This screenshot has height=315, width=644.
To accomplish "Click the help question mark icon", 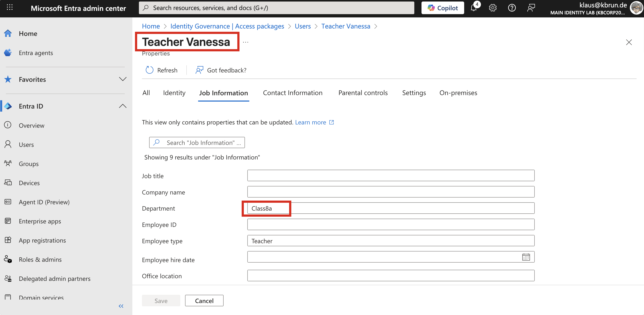I will tap(512, 8).
